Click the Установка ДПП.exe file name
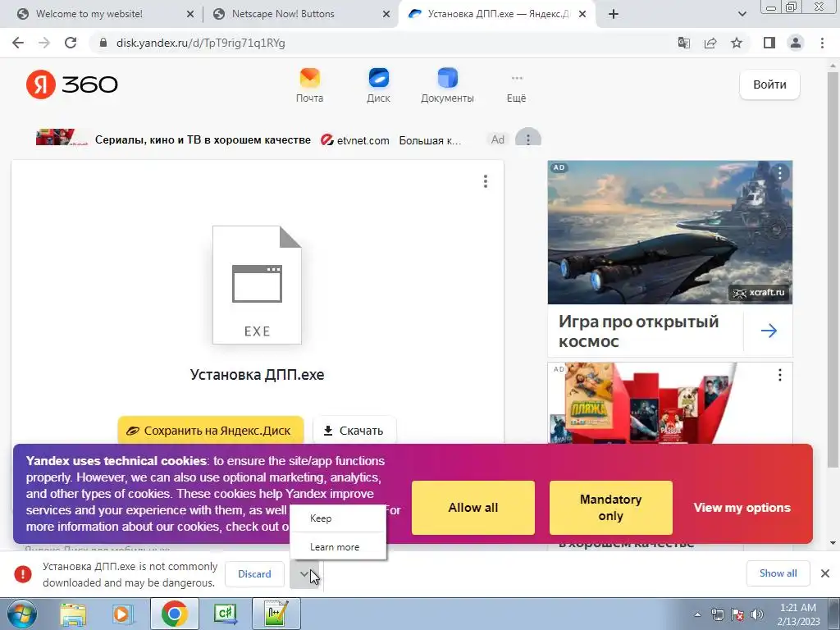This screenshot has height=630, width=840. point(257,374)
